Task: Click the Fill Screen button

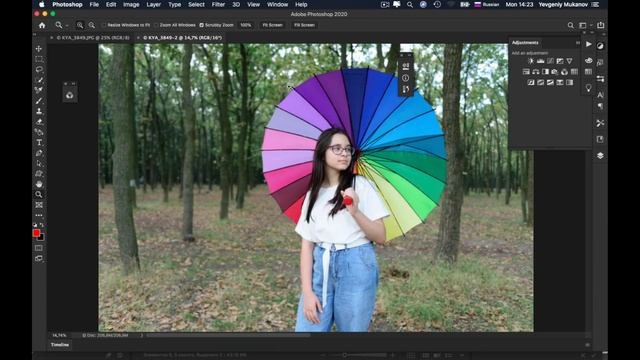Action: pyautogui.click(x=304, y=25)
